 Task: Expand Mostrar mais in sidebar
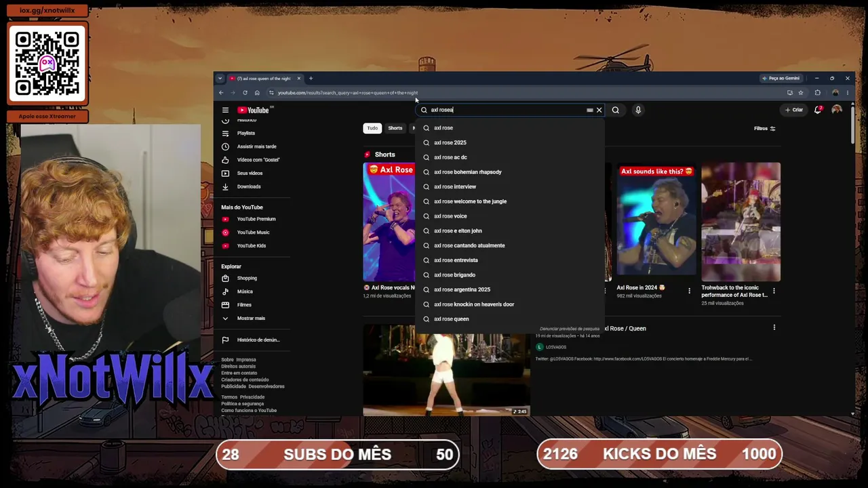point(252,318)
